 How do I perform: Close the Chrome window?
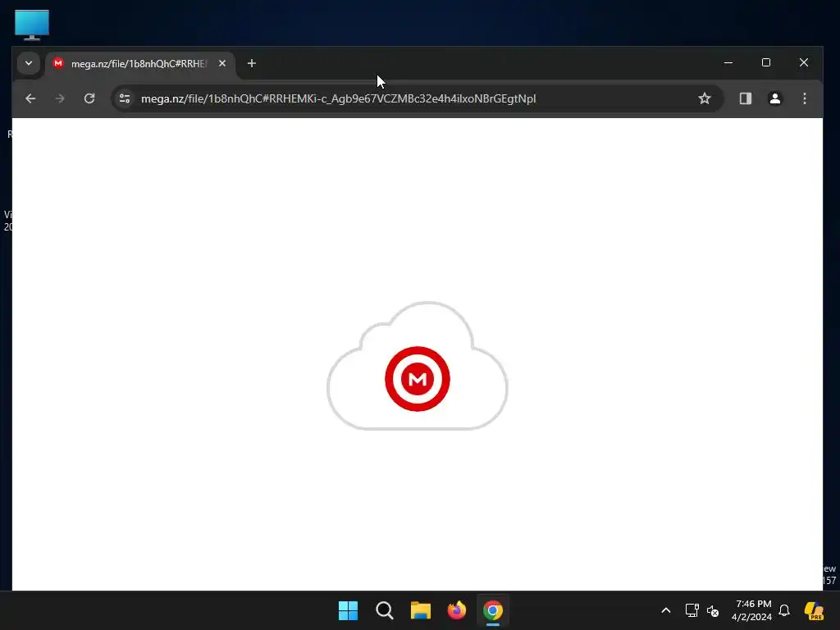click(804, 62)
